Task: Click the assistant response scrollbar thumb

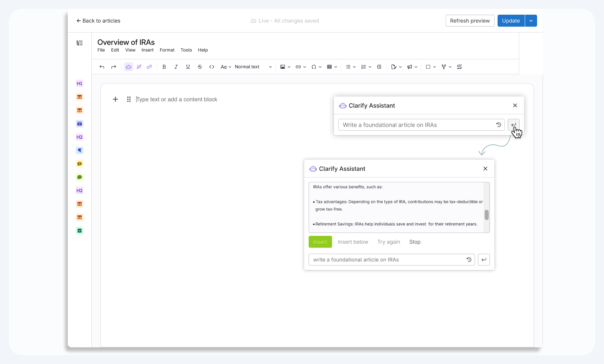Action: (487, 215)
